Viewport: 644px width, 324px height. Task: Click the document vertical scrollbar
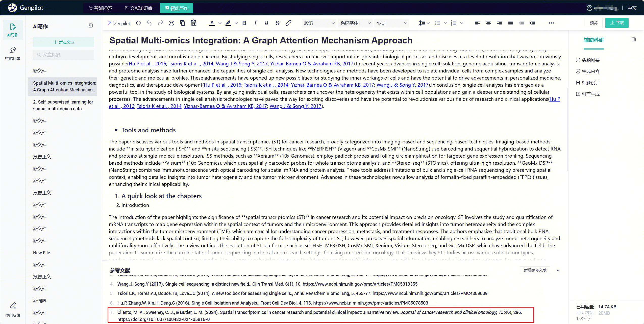click(x=567, y=129)
